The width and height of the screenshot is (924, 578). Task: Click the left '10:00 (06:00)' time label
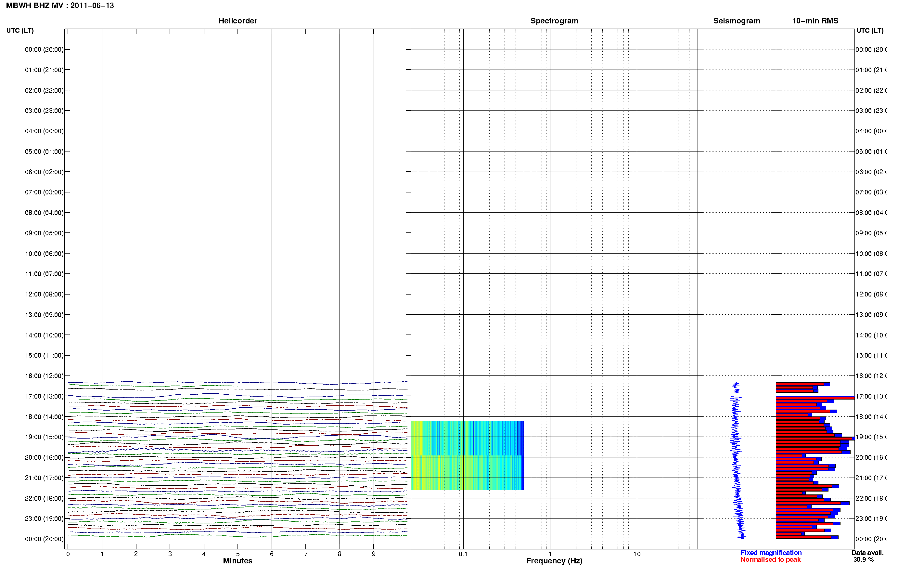click(44, 254)
